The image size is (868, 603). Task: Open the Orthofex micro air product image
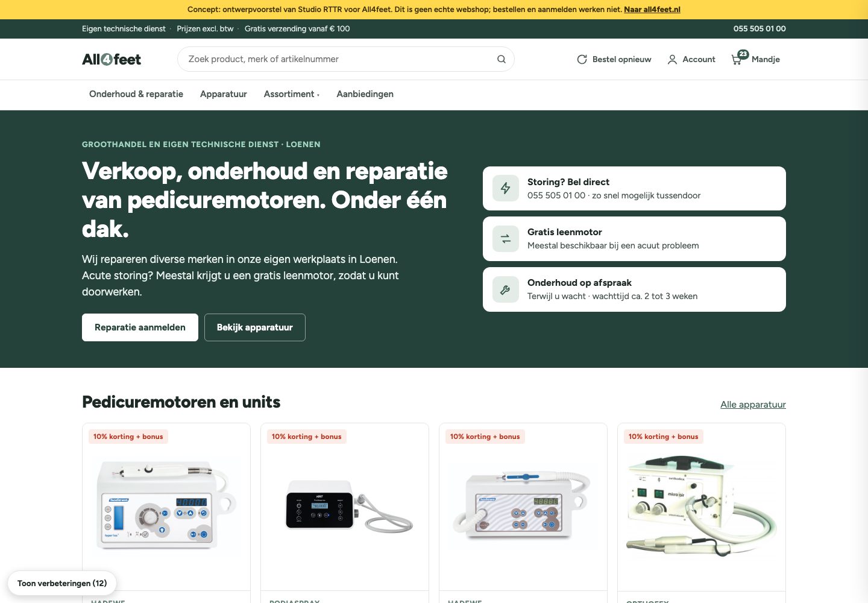click(702, 505)
